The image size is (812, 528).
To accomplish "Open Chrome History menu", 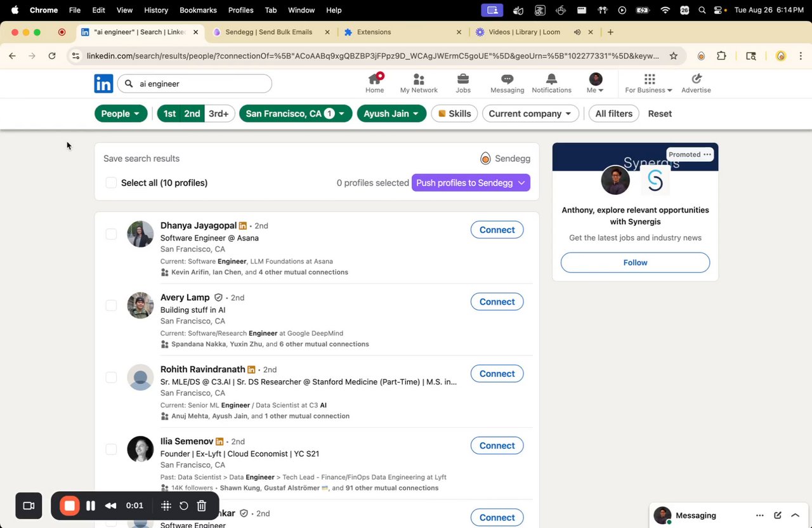I will click(156, 10).
